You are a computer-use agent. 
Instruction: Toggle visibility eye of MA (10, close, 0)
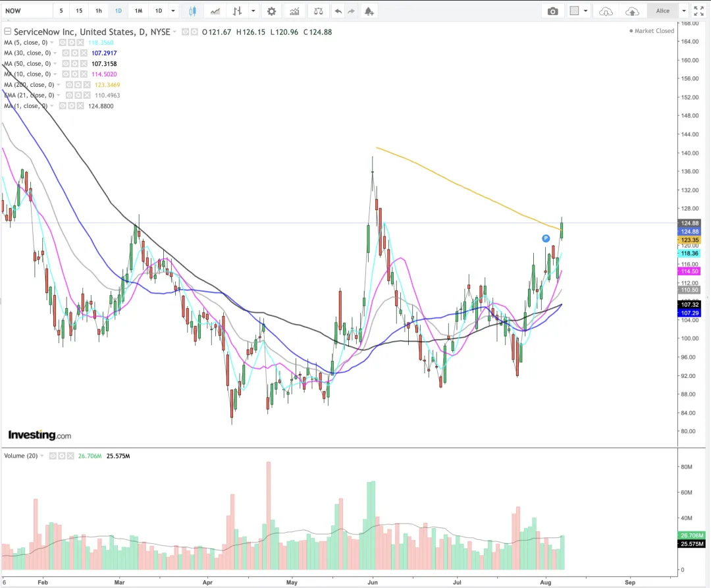coord(66,74)
